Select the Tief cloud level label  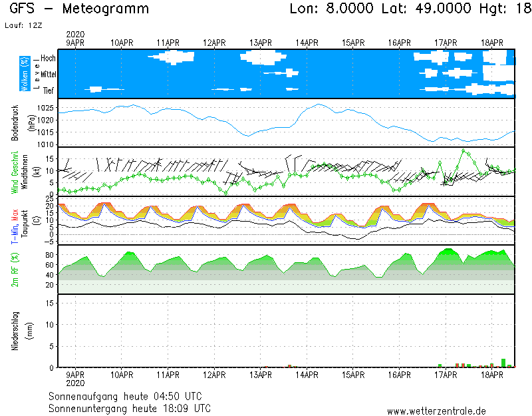(49, 90)
